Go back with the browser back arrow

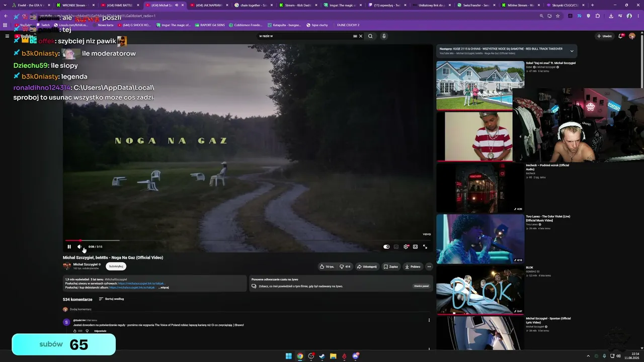coord(6,16)
